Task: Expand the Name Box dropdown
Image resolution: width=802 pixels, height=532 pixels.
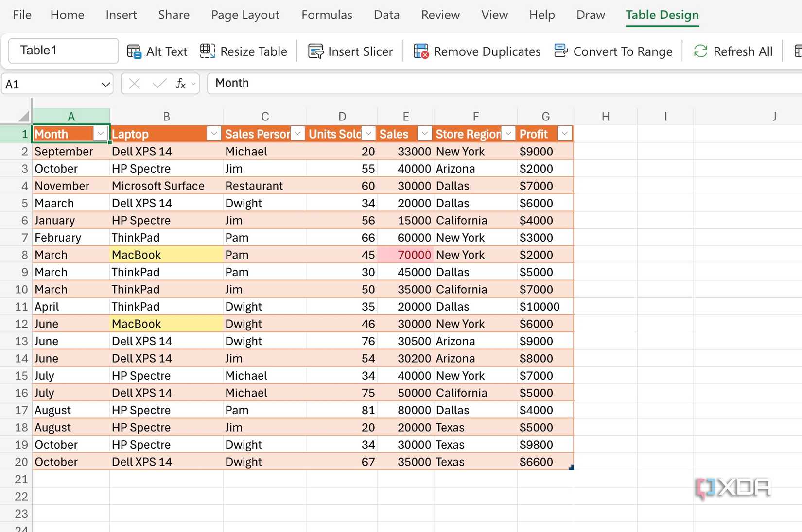Action: click(x=106, y=84)
